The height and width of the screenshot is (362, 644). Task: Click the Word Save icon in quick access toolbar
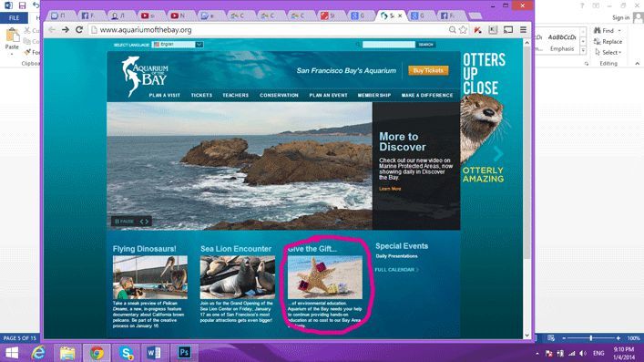(22, 5)
